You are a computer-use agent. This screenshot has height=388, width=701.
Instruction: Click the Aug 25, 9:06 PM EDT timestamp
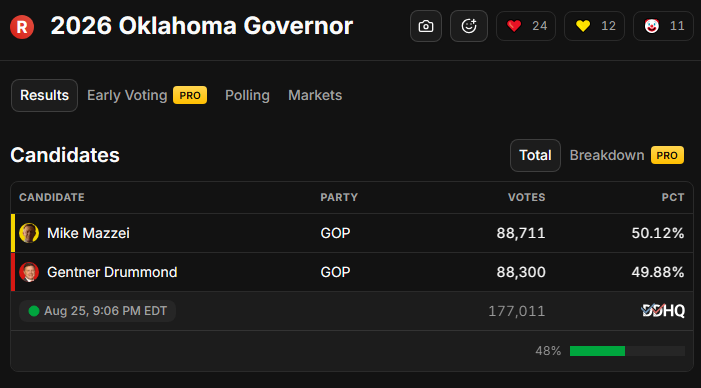106,311
